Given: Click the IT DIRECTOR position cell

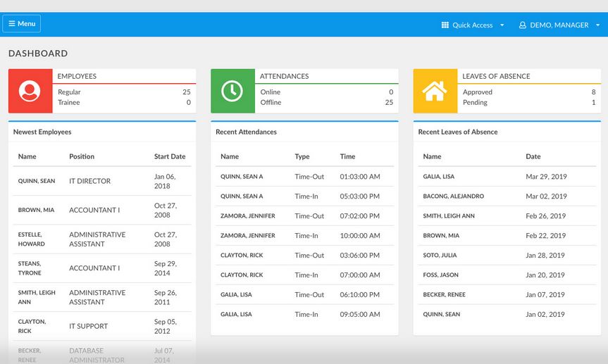Looking at the screenshot, I should (89, 181).
